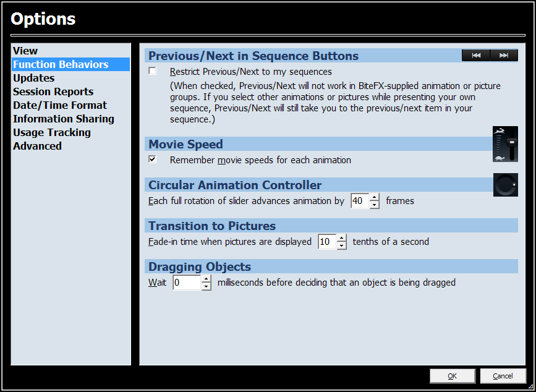536x392 pixels.
Task: Select Function Behaviors in the sidebar
Action: [x=70, y=64]
